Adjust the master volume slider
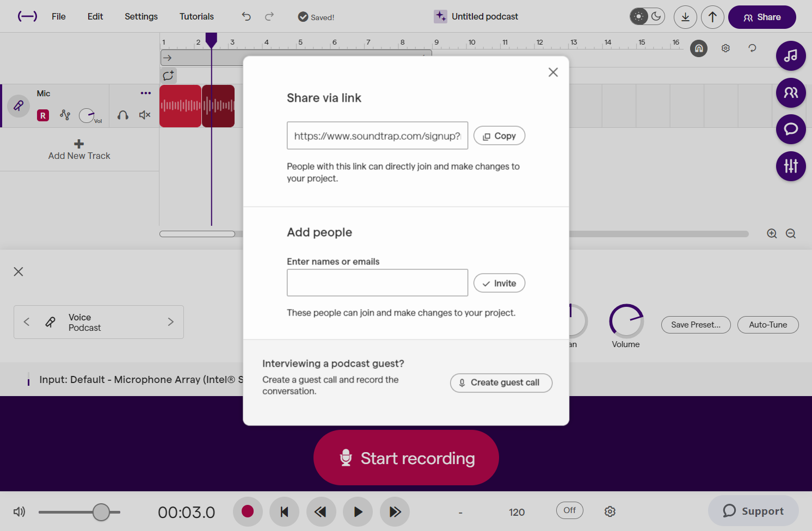The image size is (812, 531). pyautogui.click(x=101, y=512)
